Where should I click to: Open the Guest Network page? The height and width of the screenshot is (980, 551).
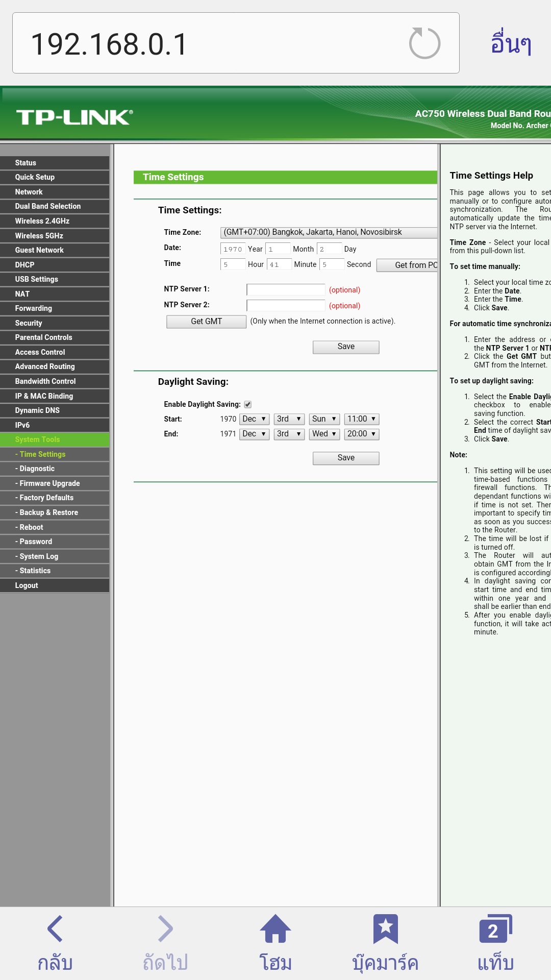tap(55, 250)
